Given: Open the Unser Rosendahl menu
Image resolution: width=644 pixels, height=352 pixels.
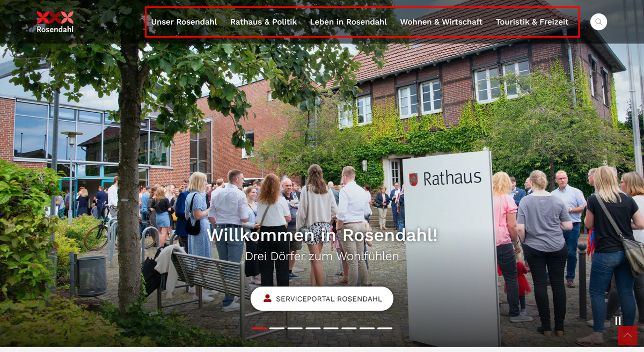Looking at the screenshot, I should click(x=184, y=22).
